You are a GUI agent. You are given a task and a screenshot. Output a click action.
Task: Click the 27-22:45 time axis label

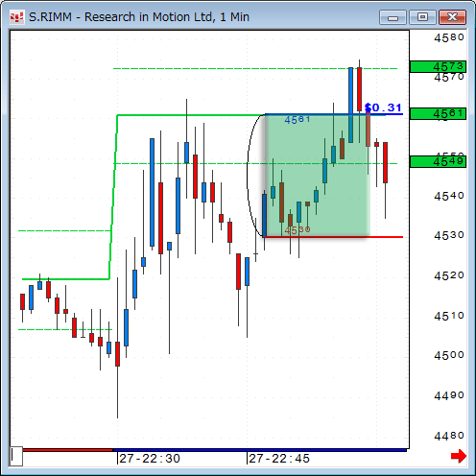pyautogui.click(x=279, y=459)
